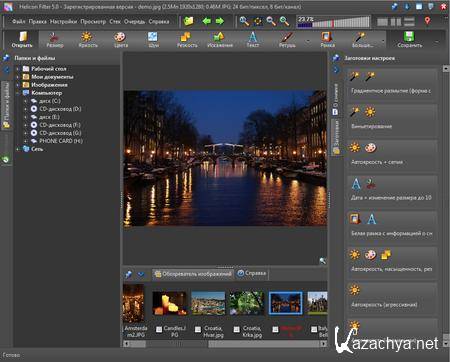Viewport: 450px width, 362px height.
Task: Tick the checkbox of the Italy image
Action: 314,330
